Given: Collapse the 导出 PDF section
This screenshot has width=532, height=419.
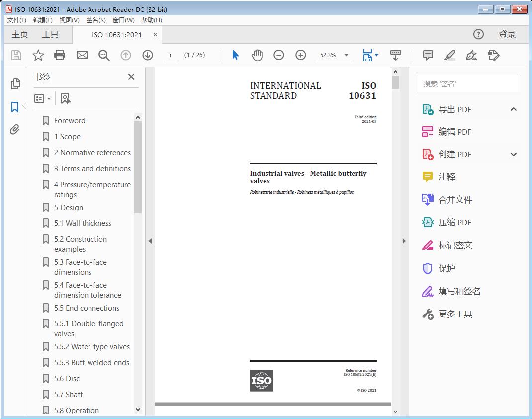Looking at the screenshot, I should 514,109.
